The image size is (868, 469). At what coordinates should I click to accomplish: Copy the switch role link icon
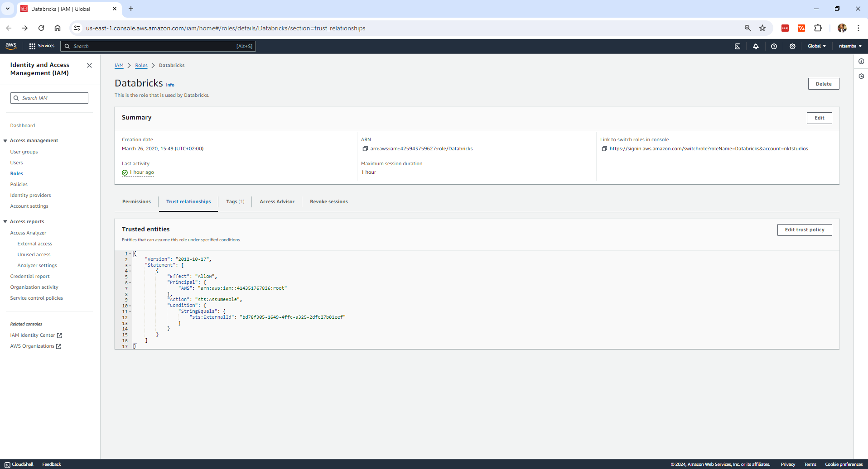tap(604, 149)
